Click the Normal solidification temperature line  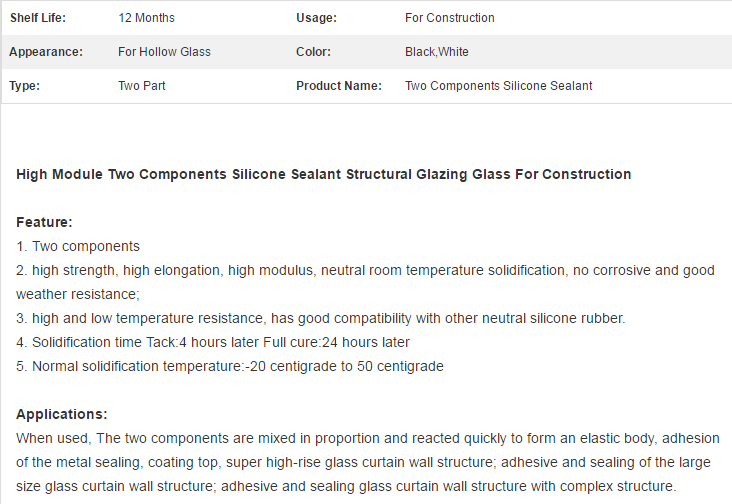click(230, 366)
